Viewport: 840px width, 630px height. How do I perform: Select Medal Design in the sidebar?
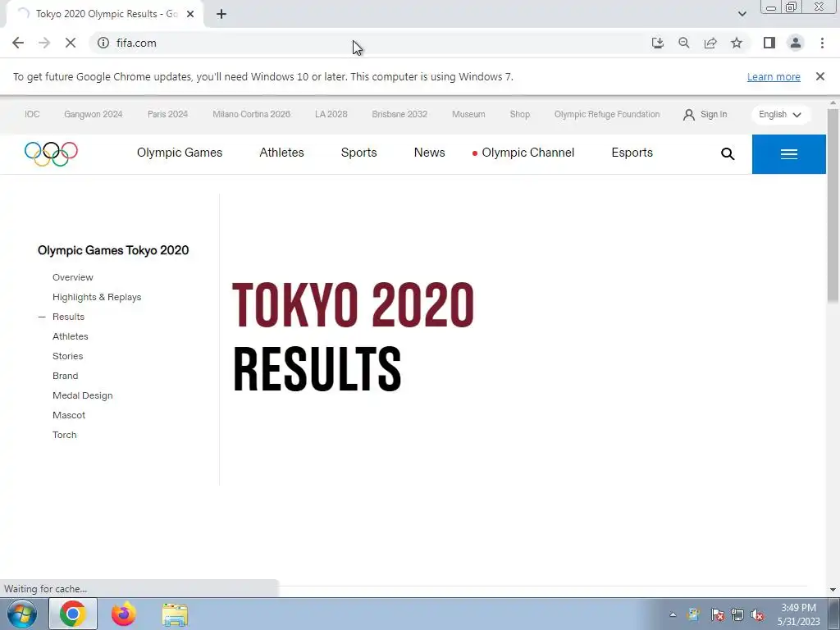coord(83,395)
